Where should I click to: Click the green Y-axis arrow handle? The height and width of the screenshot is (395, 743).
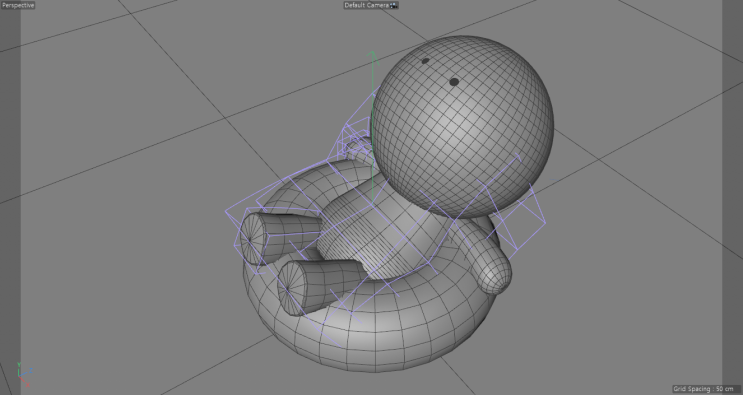coord(372,57)
